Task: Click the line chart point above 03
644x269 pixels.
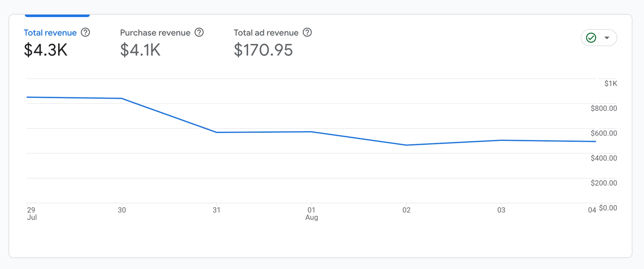Action: tap(501, 140)
